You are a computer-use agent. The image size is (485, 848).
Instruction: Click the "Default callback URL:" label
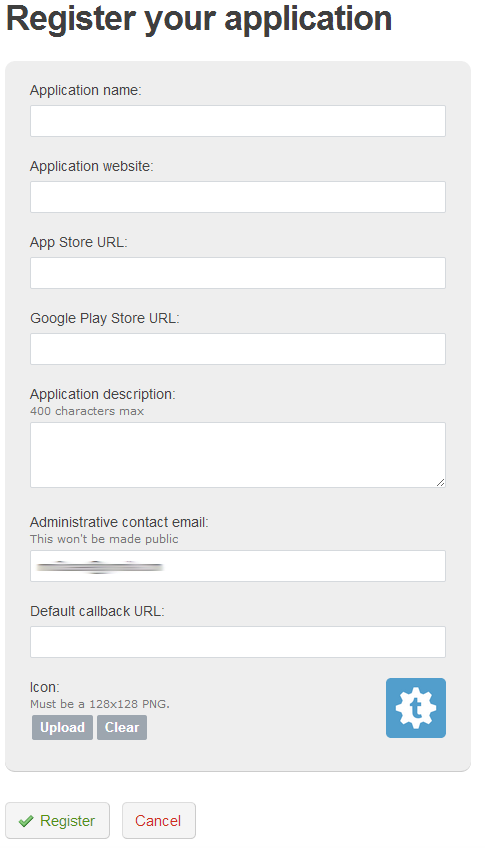point(97,611)
